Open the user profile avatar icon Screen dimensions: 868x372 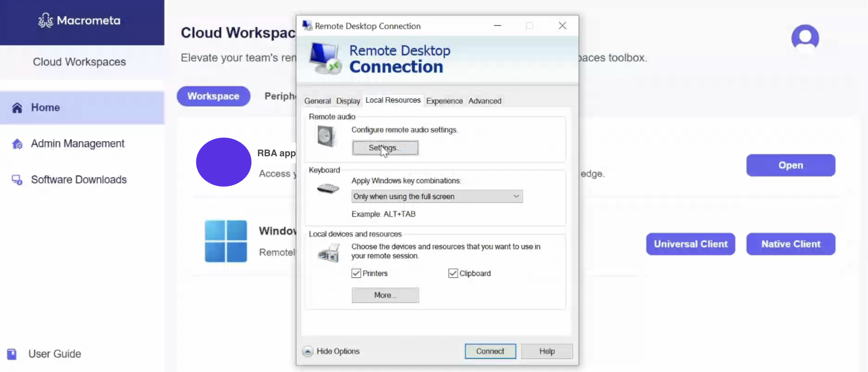pyautogui.click(x=805, y=38)
